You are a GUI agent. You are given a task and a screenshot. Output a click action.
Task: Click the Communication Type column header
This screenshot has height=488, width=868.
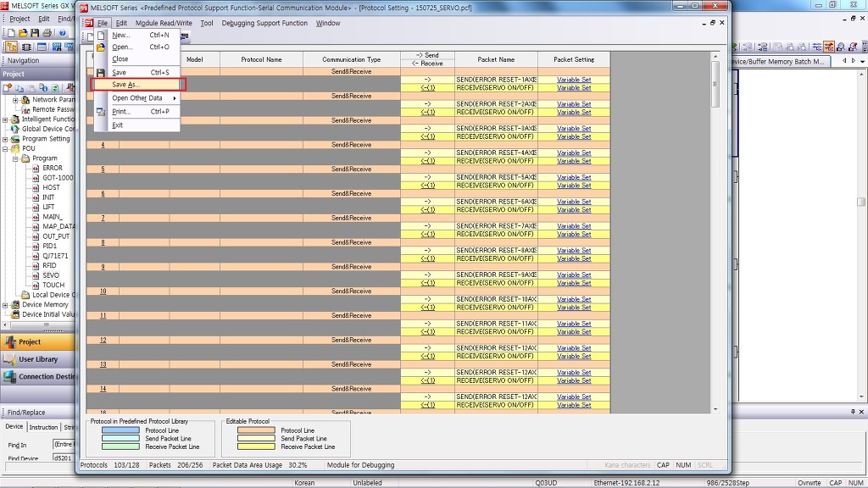tap(352, 60)
